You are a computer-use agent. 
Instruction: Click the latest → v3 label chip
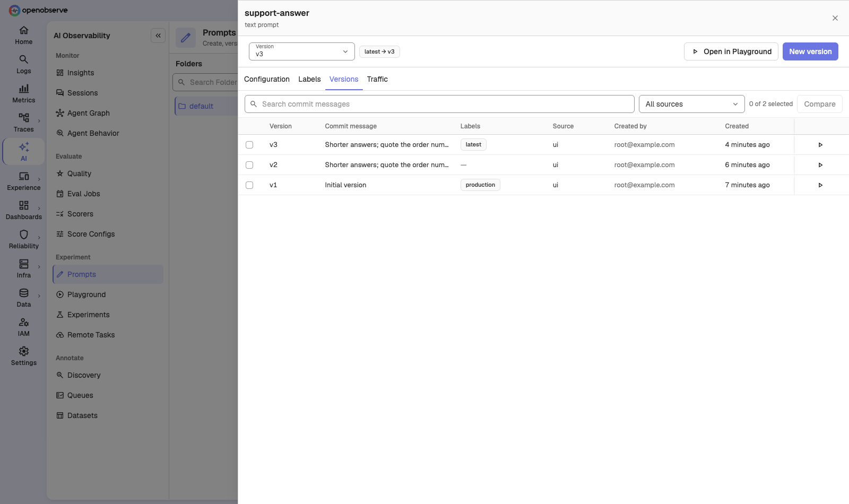[x=379, y=51]
